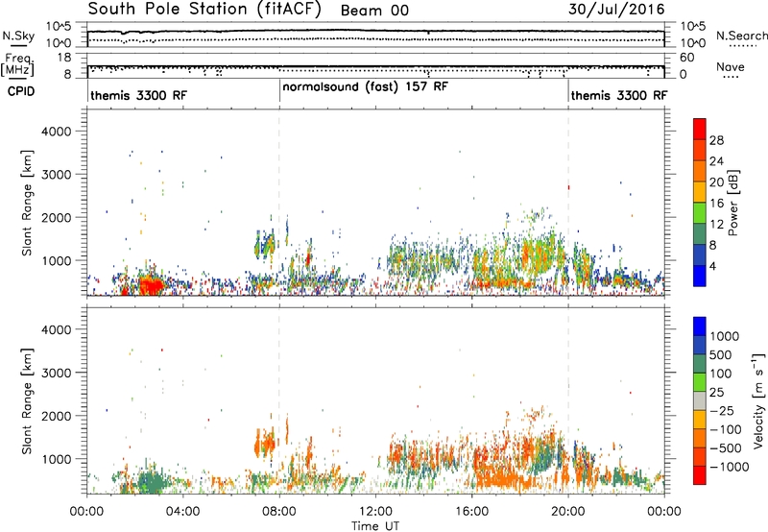Click the 'Nave' legend label
Image resolution: width=768 pixels, height=532 pixels.
click(731, 67)
